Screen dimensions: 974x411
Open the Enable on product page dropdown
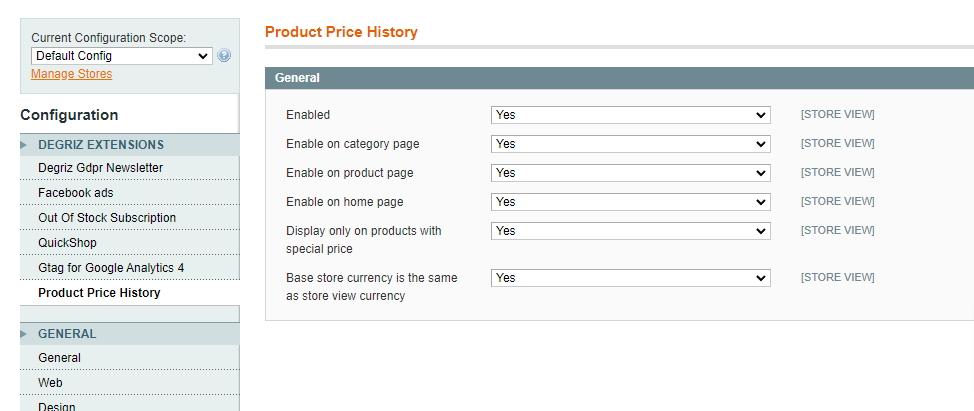coord(630,173)
